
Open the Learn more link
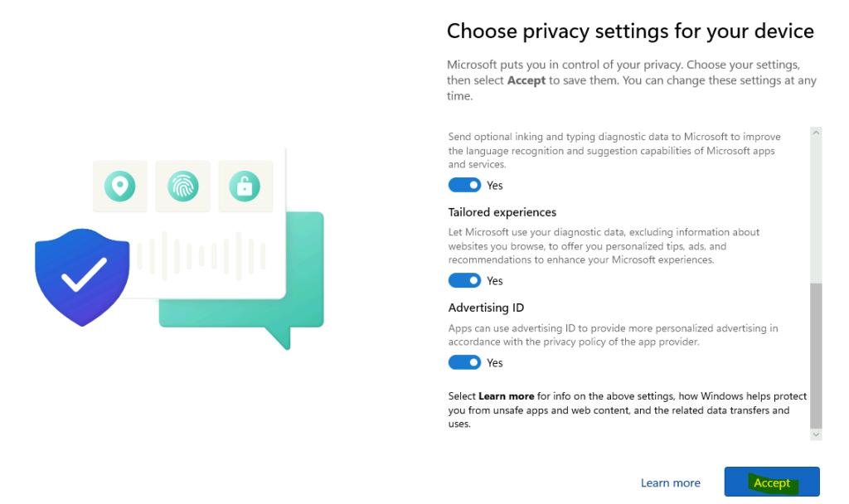click(x=670, y=483)
